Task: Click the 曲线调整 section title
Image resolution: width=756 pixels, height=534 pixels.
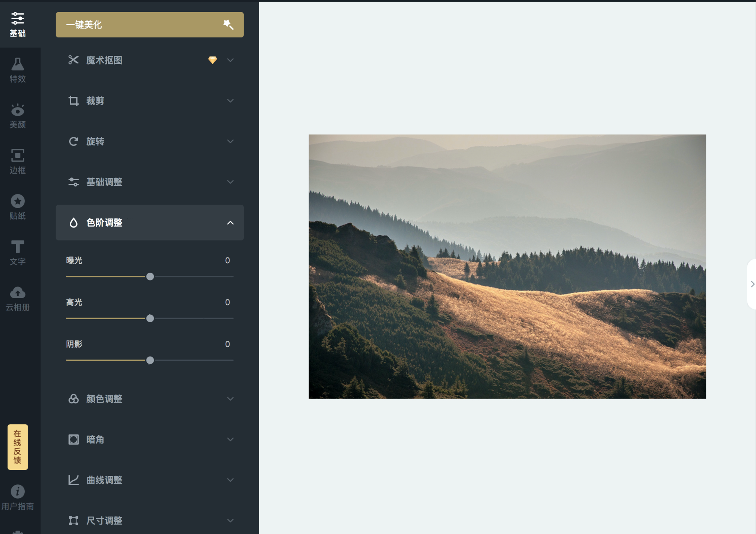Action: point(104,480)
